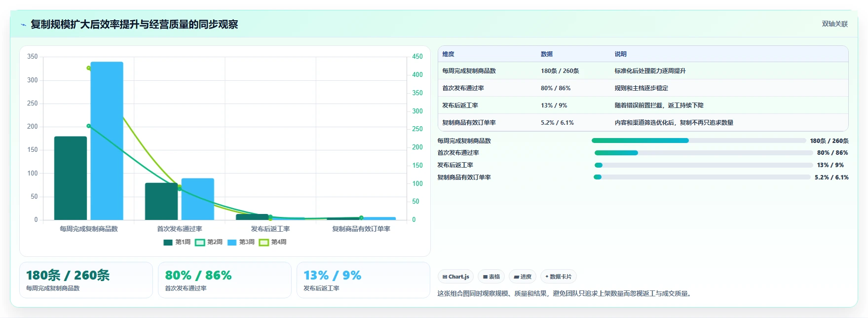
Task: Click x-axis label 每周完成复制商品数
Action: pos(89,229)
